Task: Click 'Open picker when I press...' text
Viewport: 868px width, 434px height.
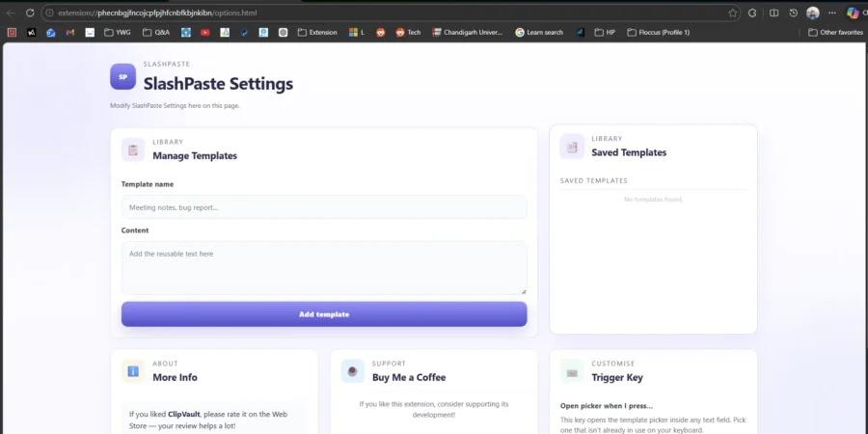Action: (607, 406)
